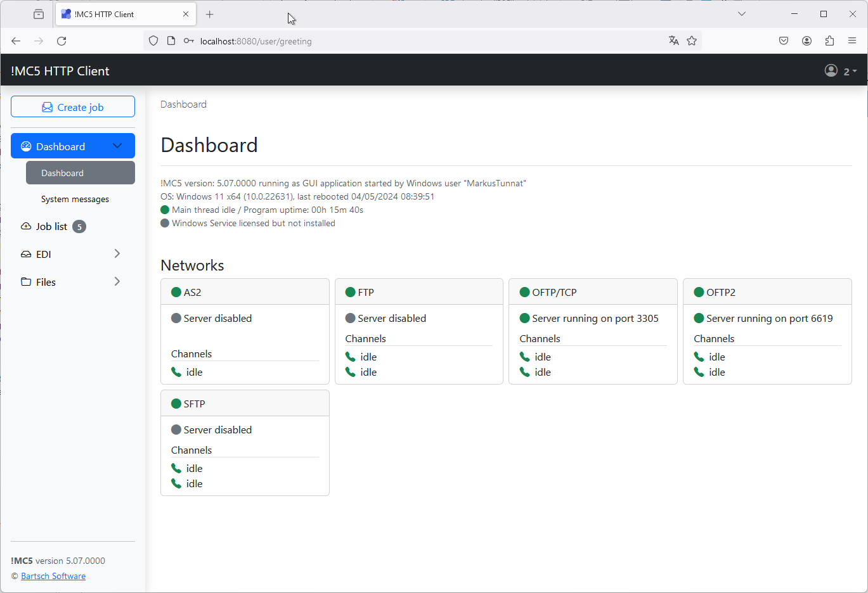Click the OFTP/TCP network status indicator
This screenshot has height=593, width=868.
[x=525, y=292]
